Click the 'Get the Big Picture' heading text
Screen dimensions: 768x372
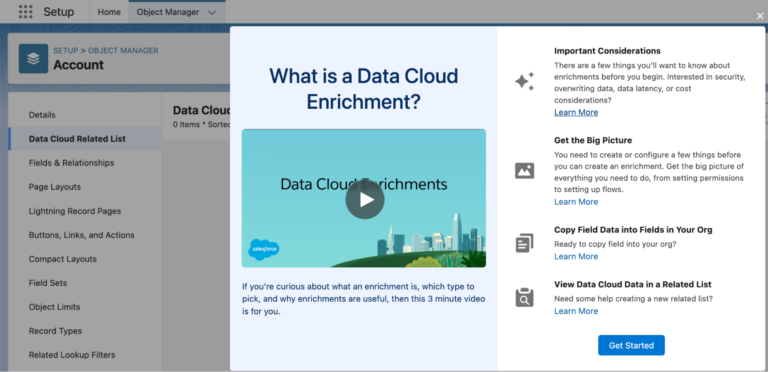(x=593, y=140)
